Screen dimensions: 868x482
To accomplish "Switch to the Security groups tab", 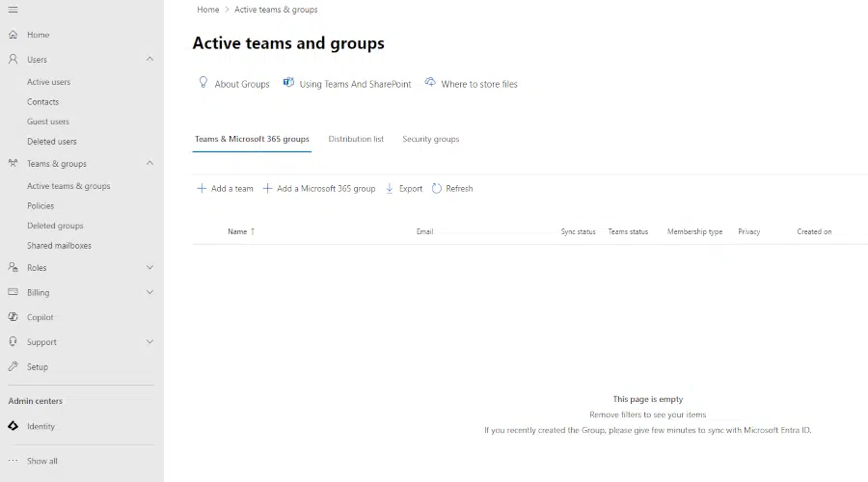I will (430, 139).
